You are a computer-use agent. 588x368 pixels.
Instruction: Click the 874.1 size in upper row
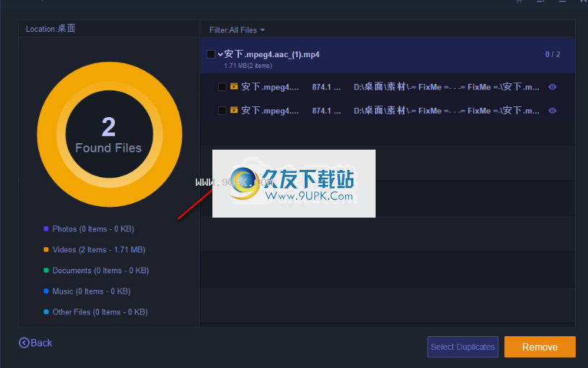coord(327,87)
